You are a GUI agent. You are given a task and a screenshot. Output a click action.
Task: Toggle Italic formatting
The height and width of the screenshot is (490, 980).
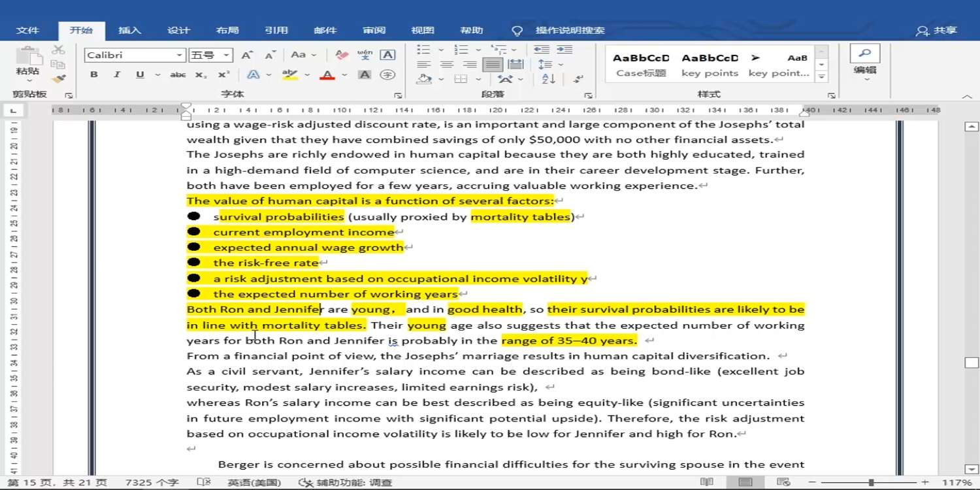pyautogui.click(x=117, y=75)
